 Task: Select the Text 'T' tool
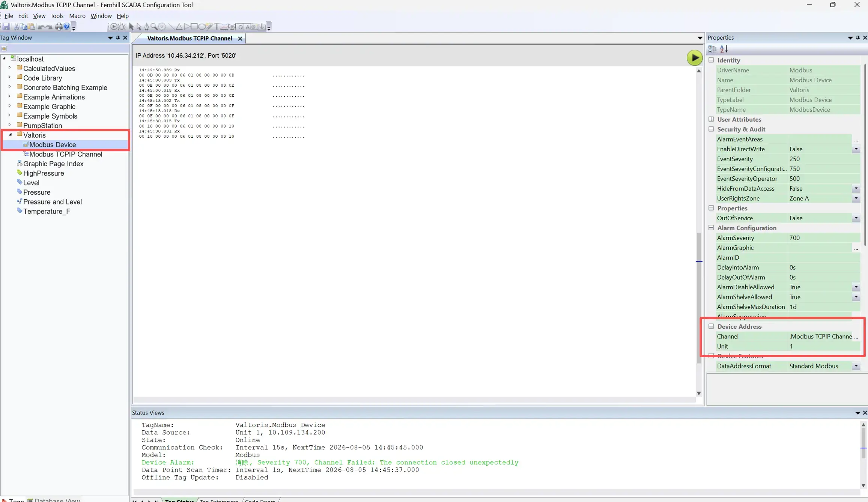coord(217,27)
